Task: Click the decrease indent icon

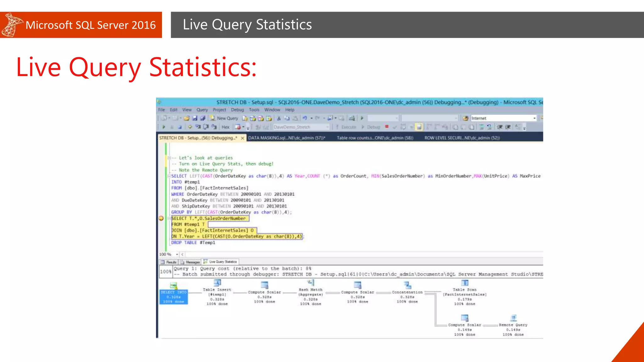Action: [x=500, y=127]
